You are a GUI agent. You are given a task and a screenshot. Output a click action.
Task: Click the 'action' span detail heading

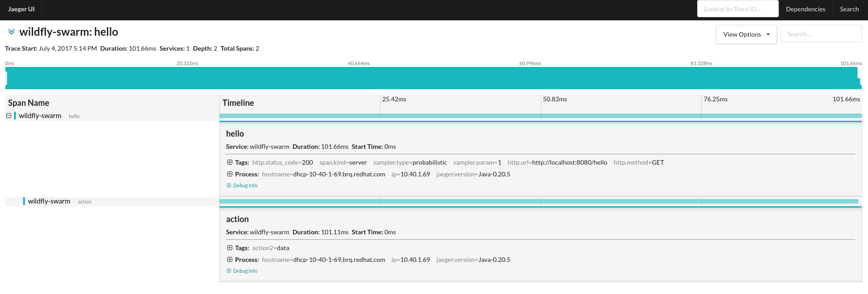click(x=237, y=219)
